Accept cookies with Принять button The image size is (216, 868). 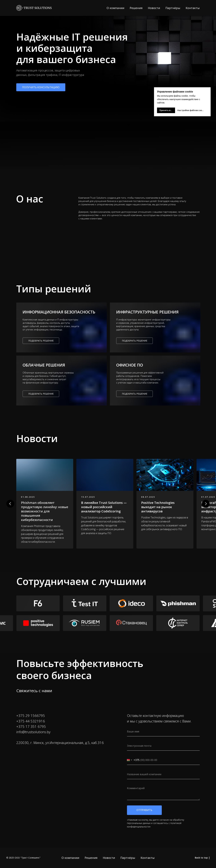[166, 110]
